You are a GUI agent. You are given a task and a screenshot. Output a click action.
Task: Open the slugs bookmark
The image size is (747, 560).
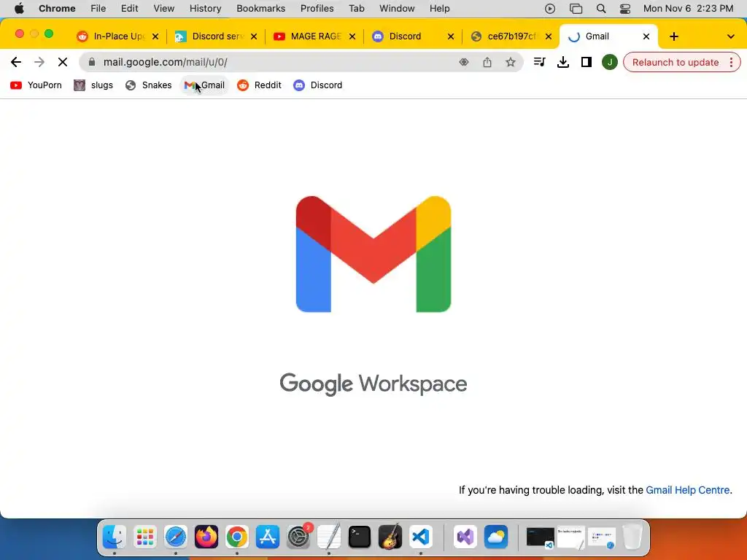click(93, 85)
